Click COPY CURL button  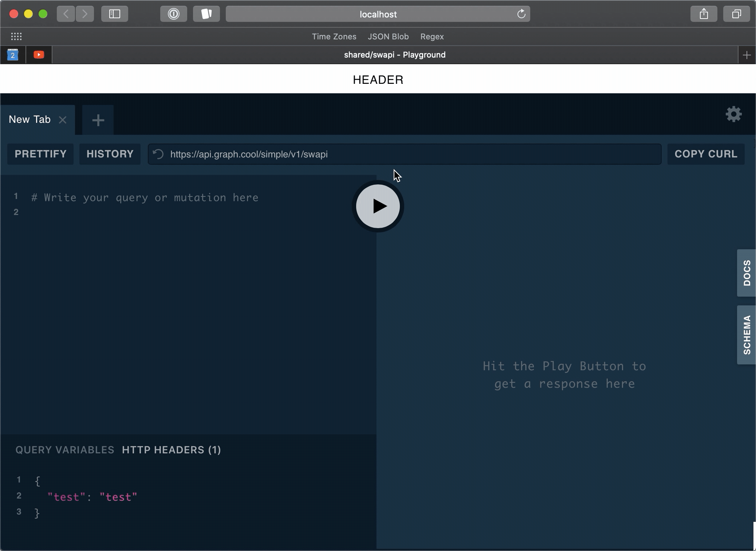[x=706, y=154]
